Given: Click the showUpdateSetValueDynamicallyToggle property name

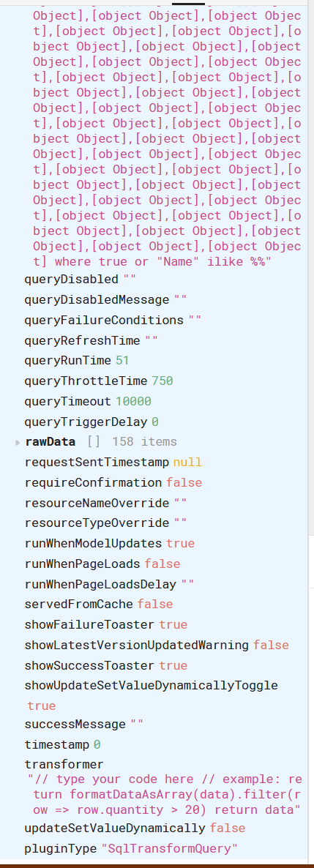Looking at the screenshot, I should [x=152, y=686].
